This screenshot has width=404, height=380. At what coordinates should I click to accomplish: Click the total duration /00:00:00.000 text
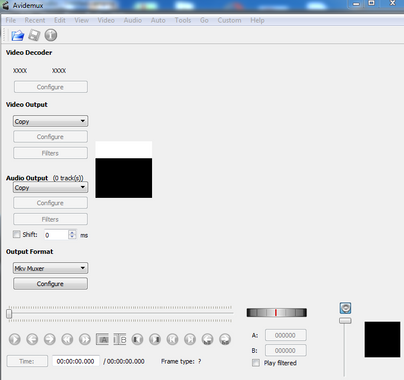click(x=124, y=361)
